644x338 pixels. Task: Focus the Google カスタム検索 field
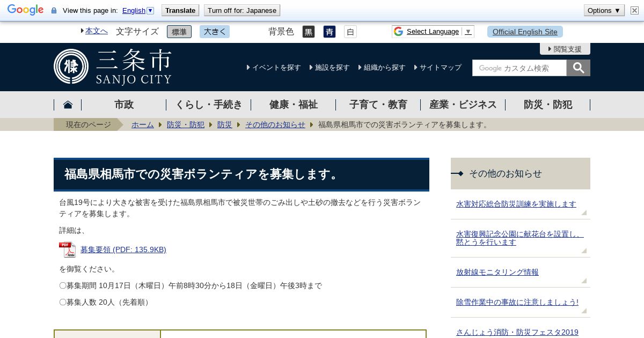point(519,68)
